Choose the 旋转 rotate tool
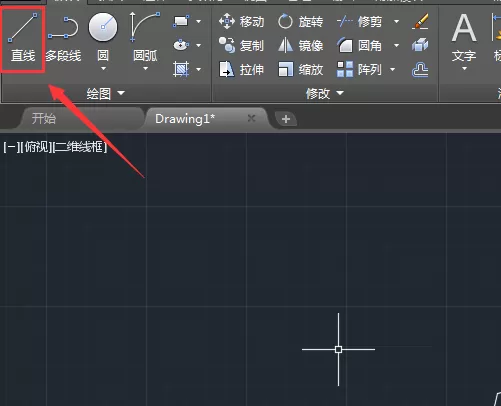This screenshot has width=501, height=406. 300,22
